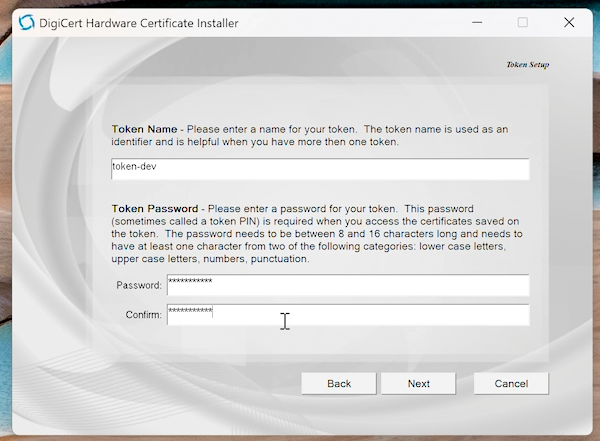Click the bold Token Password label
The width and height of the screenshot is (600, 441).
pos(154,208)
